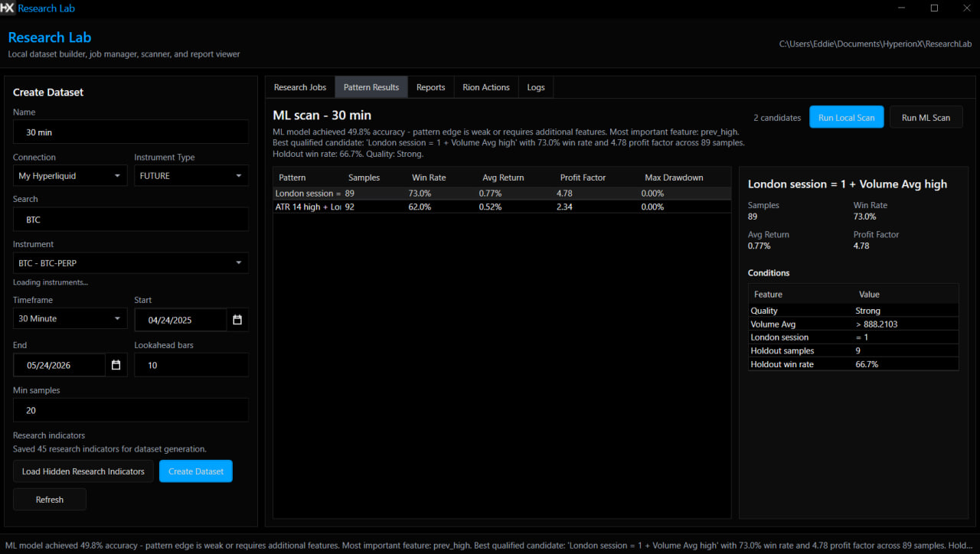Click the 2 candidates label

pyautogui.click(x=777, y=118)
